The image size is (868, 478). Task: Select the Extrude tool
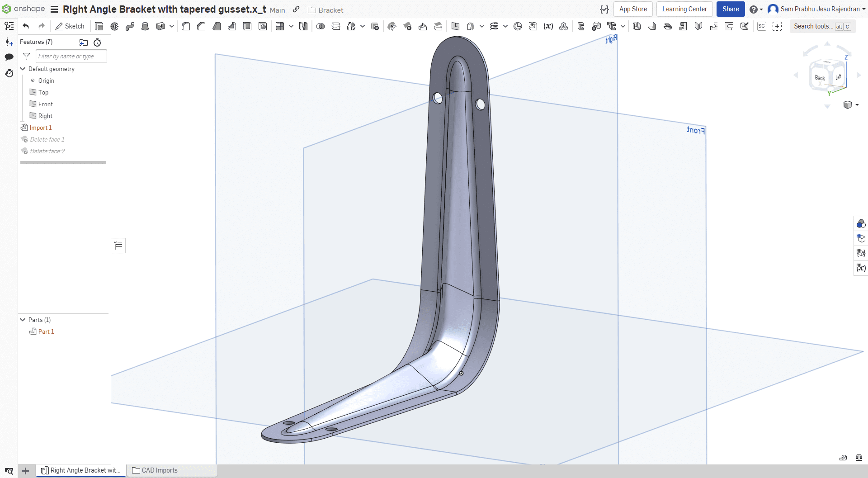click(99, 27)
